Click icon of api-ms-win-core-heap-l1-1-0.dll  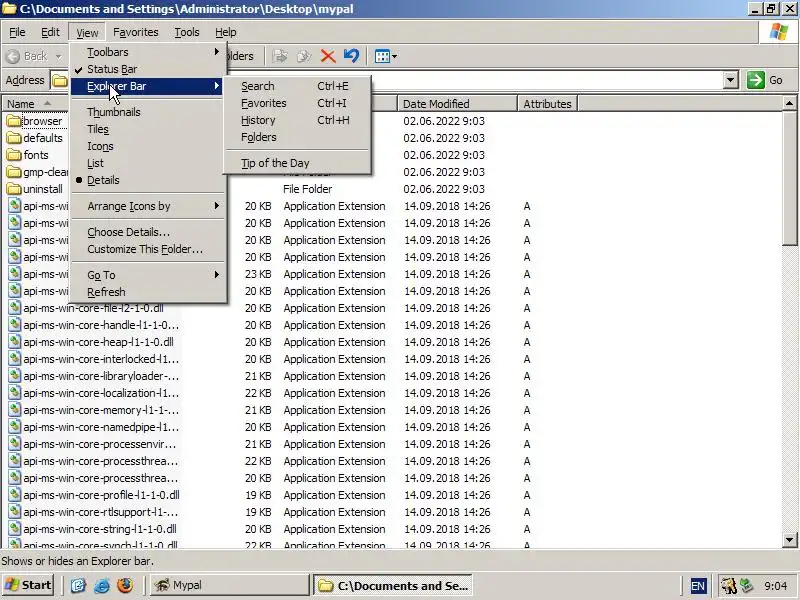[15, 341]
